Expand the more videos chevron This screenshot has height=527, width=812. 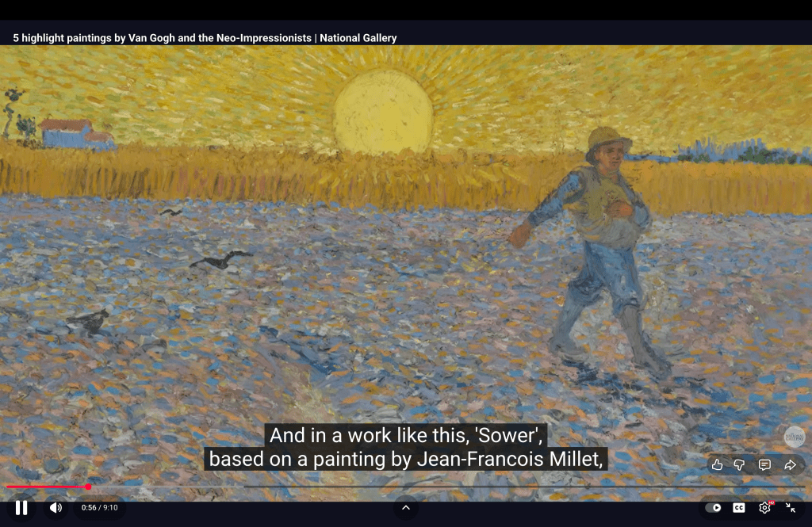pos(405,507)
